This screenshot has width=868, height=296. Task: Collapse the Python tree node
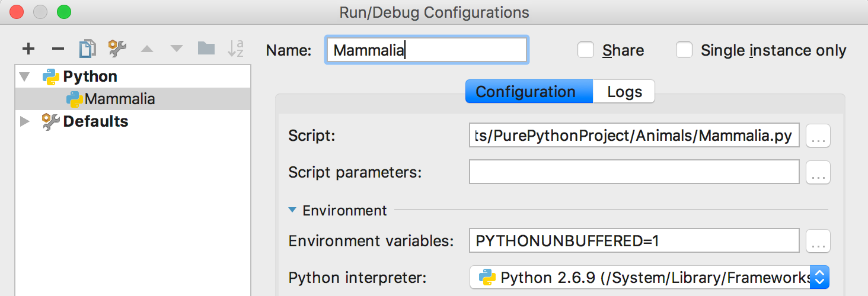click(24, 77)
